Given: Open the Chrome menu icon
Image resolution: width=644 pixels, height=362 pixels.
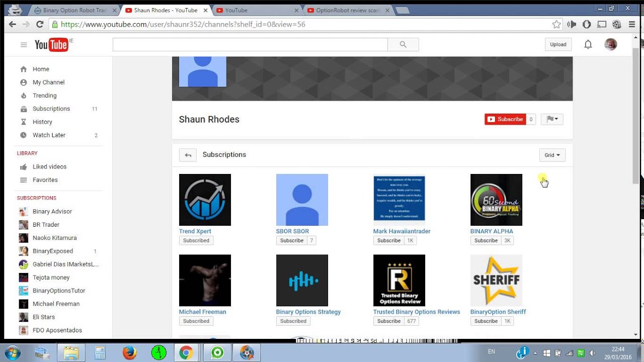Looking at the screenshot, I should pos(632,24).
